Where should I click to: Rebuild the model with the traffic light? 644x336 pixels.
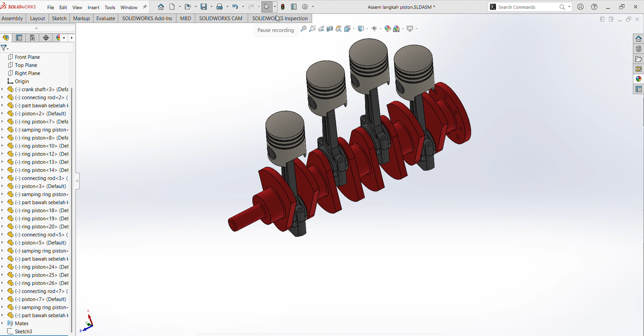point(283,7)
